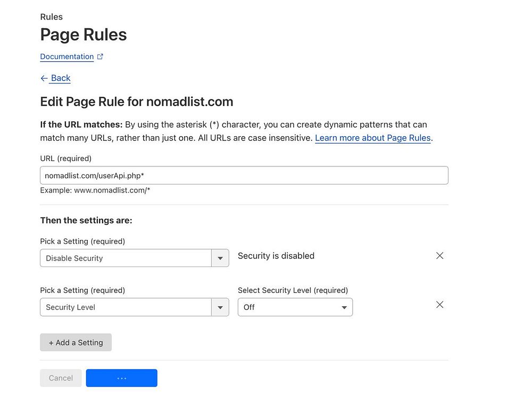This screenshot has width=532, height=411.
Task: Open the Disable Security setting dropdown
Action: coord(126,258)
